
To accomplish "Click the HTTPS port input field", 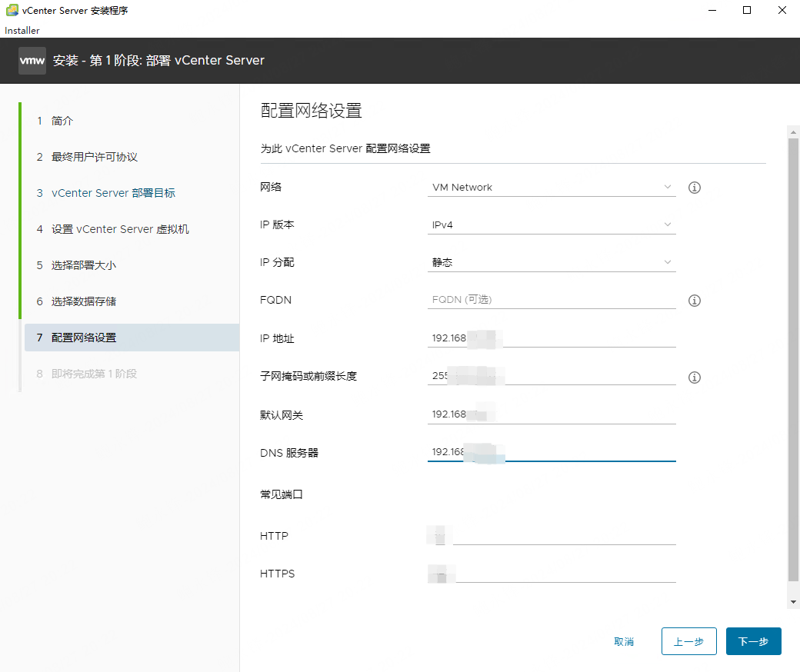I will [552, 574].
